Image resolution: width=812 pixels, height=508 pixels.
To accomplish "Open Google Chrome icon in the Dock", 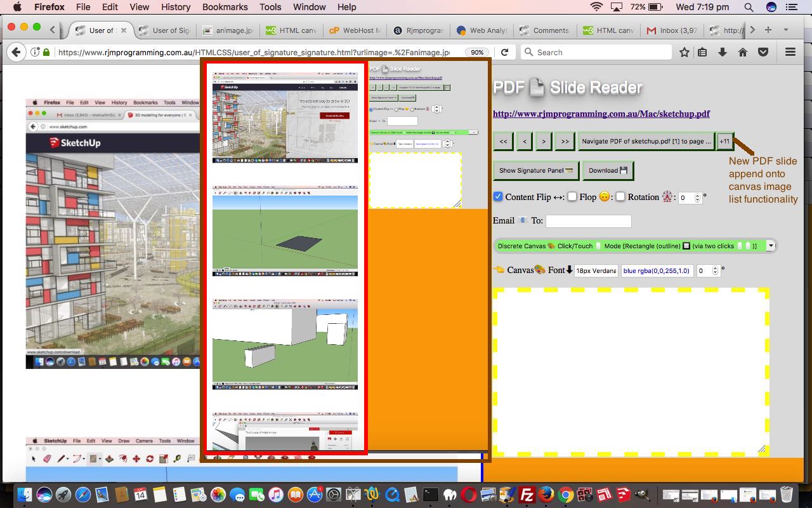I will point(566,494).
